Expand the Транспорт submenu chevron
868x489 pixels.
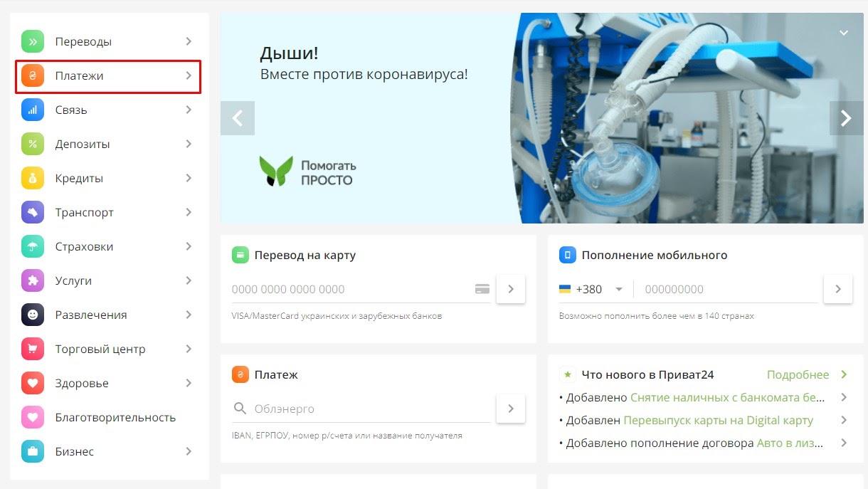pyautogui.click(x=189, y=212)
